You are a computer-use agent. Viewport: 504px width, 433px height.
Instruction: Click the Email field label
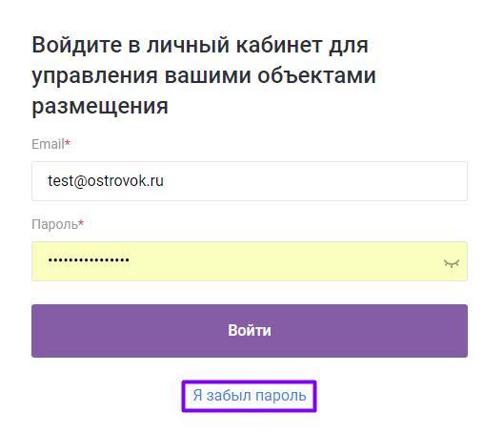point(48,144)
